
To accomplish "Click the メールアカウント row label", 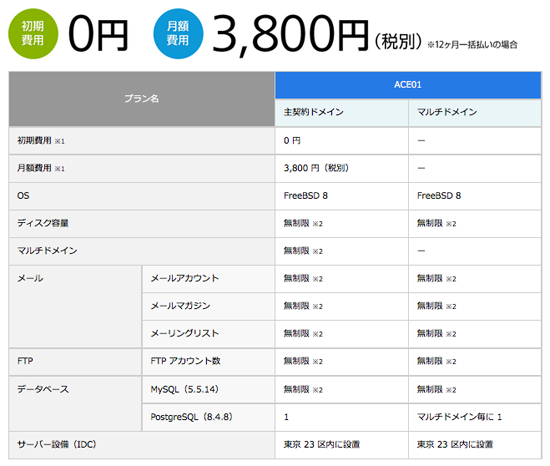I will (x=185, y=278).
